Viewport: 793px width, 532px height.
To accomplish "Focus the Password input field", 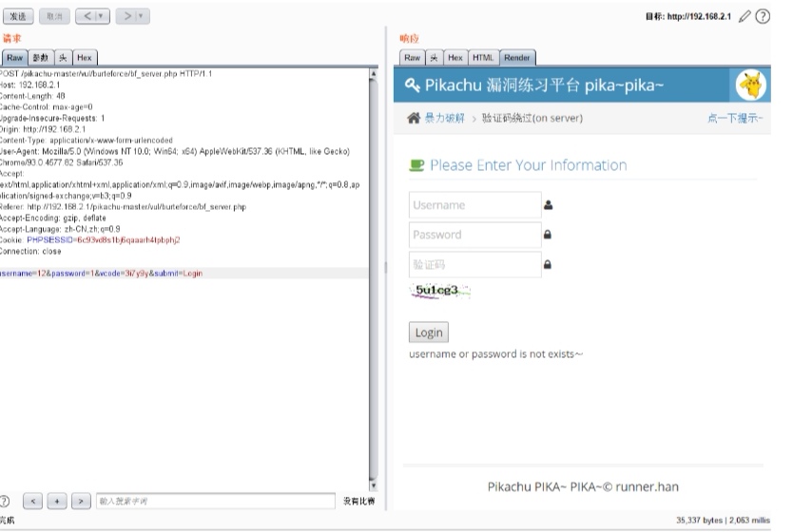I will [x=474, y=235].
